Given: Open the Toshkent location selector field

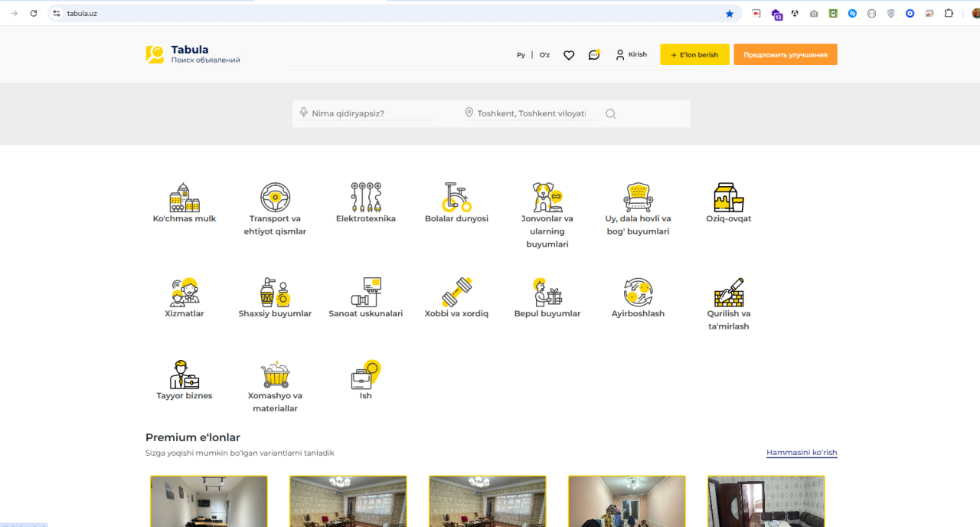Looking at the screenshot, I should 531,113.
